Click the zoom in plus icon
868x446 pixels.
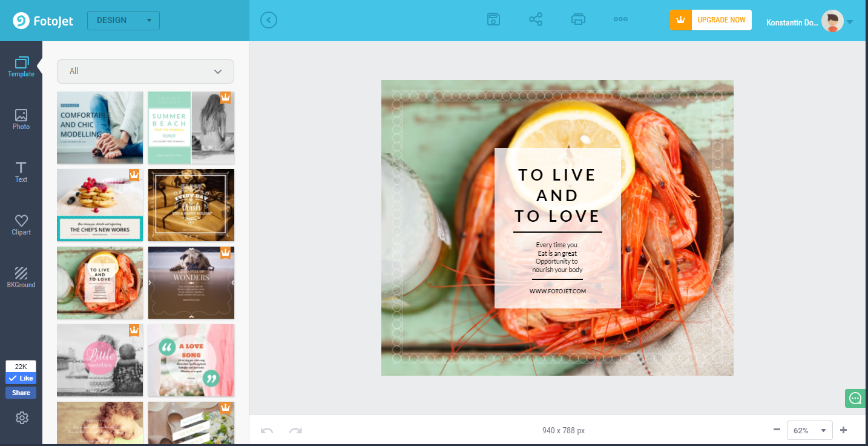pyautogui.click(x=844, y=430)
